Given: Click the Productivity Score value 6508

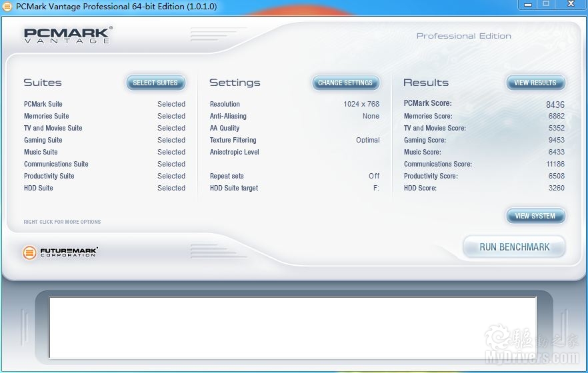Looking at the screenshot, I should tap(557, 176).
